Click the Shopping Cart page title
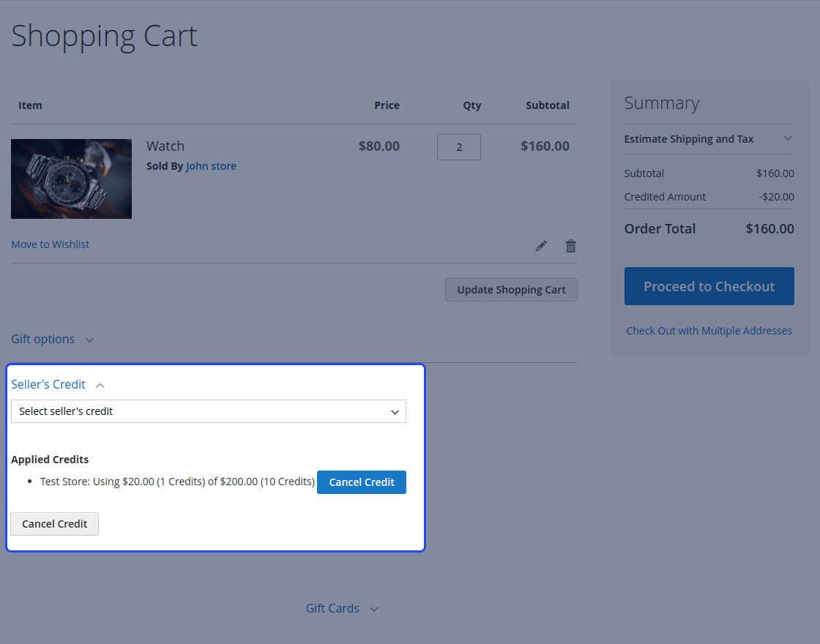The image size is (820, 644). [104, 36]
